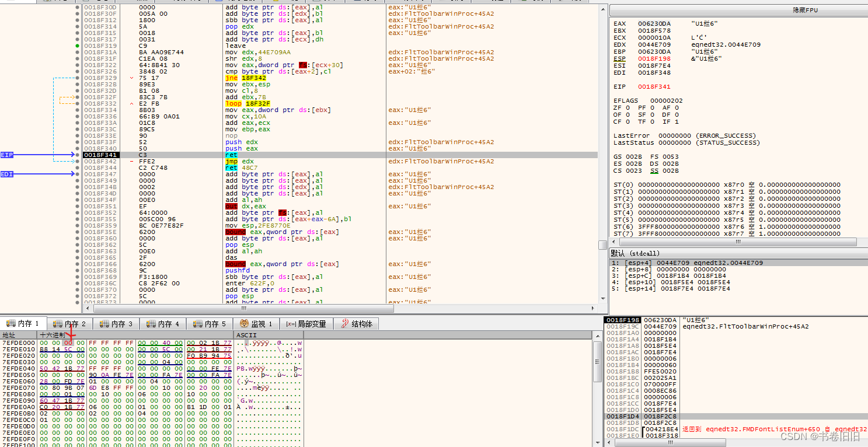
Task: Toggle breakpoint dot at address 0018F329
Action: [x=78, y=78]
